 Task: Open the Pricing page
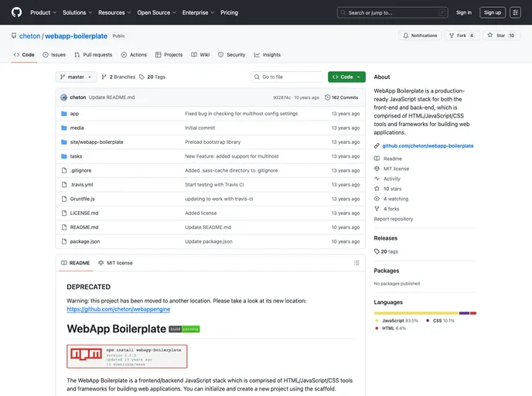coord(229,12)
